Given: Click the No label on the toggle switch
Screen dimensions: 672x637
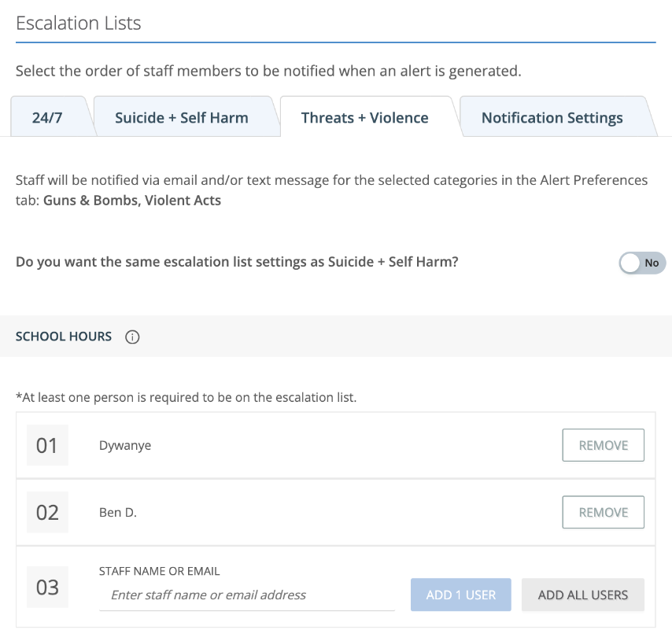Looking at the screenshot, I should tap(652, 263).
